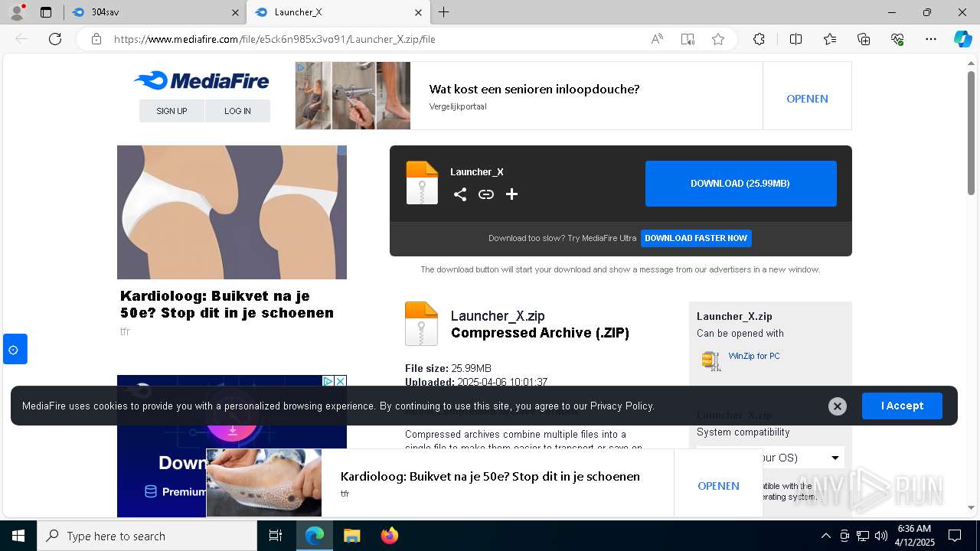Refresh the page with the reload icon

pyautogui.click(x=55, y=39)
